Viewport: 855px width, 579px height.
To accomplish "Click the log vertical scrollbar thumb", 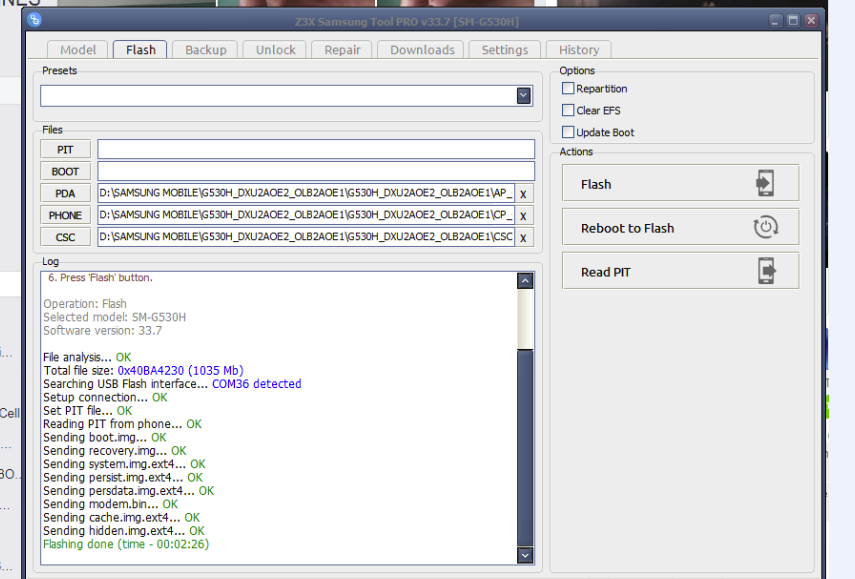I will tap(525, 447).
